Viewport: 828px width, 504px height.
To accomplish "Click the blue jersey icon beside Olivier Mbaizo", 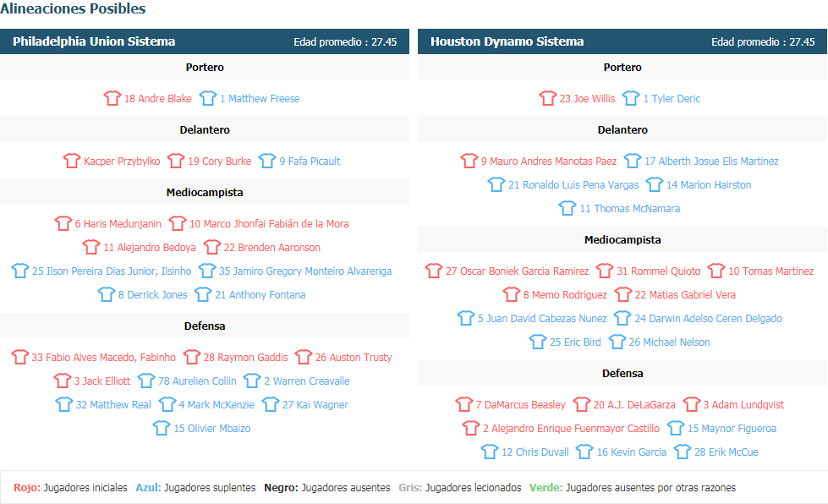I will click(x=162, y=428).
